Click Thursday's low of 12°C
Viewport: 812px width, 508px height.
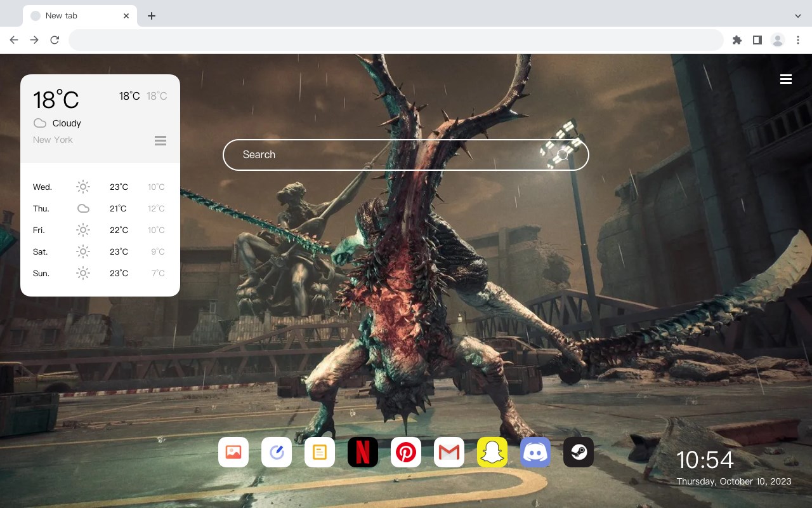(x=156, y=208)
